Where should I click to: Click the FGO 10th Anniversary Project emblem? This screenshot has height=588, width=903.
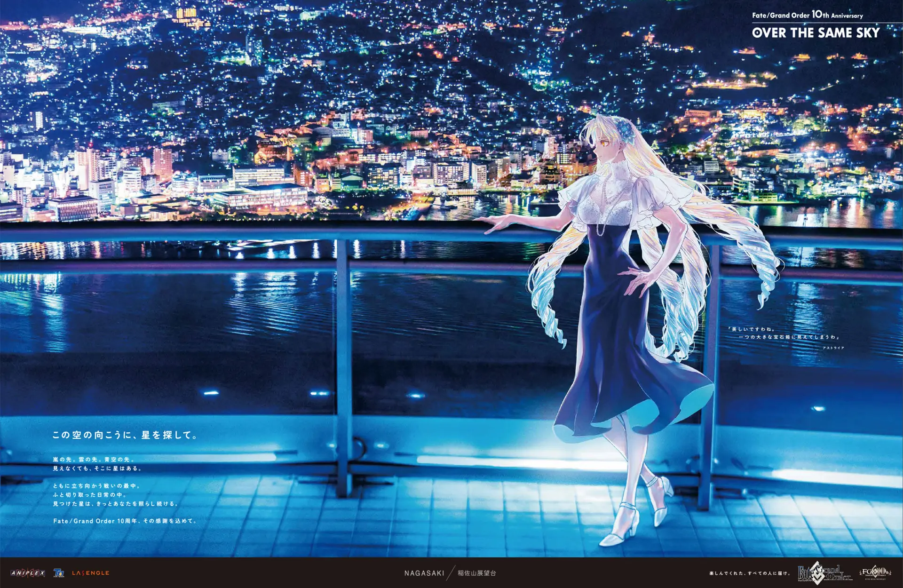pos(874,572)
